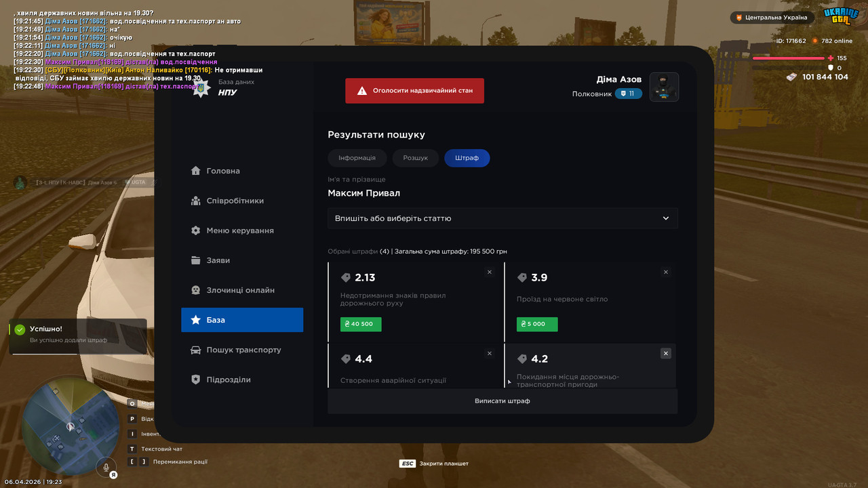Click the Проїзд на червоне світло description
Image resolution: width=868 pixels, height=488 pixels.
[562, 299]
